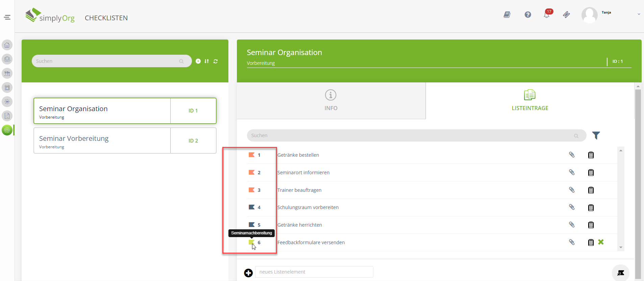644x281 pixels.
Task: Refresh the checklist list
Action: 216,61
